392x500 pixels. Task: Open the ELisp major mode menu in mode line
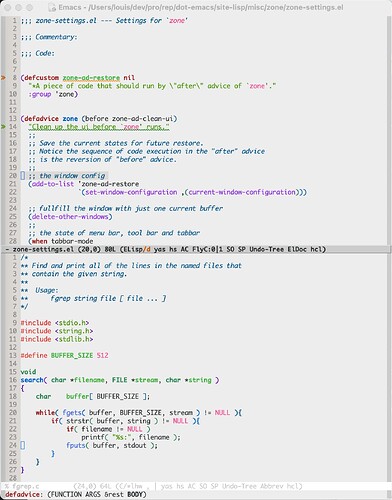coord(133,249)
